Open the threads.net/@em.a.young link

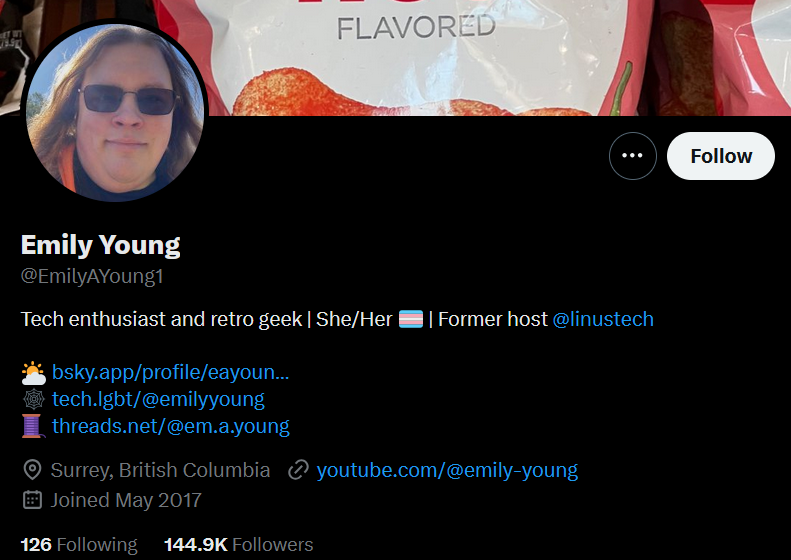171,426
